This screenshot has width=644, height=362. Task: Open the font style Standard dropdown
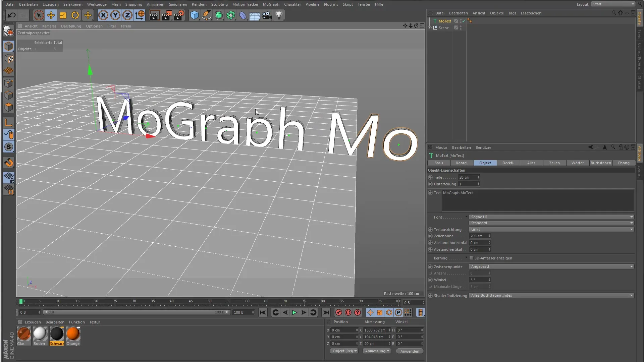click(x=551, y=223)
